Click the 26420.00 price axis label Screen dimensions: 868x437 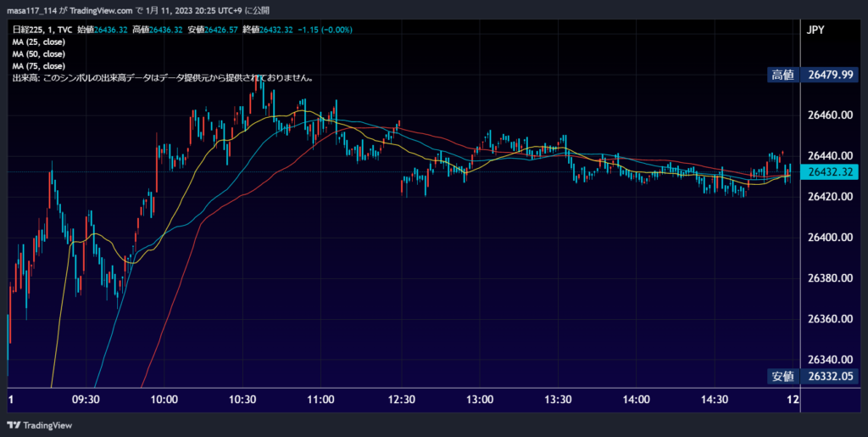pos(830,197)
